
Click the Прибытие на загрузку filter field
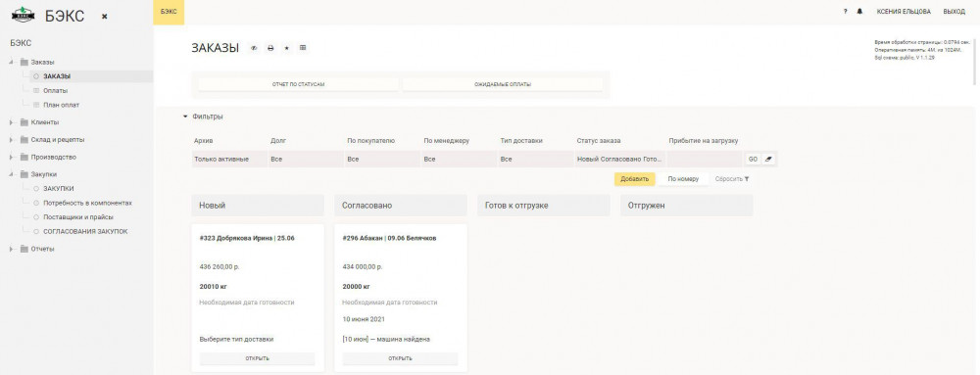705,160
